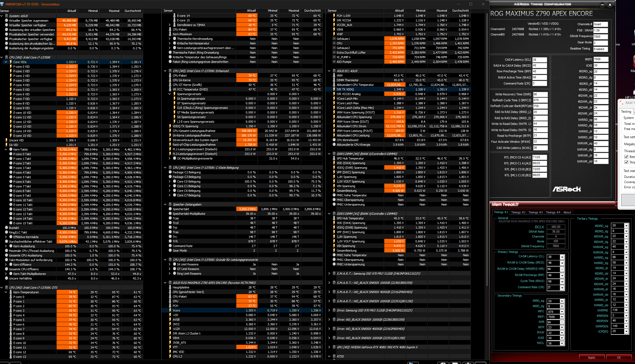The height and width of the screenshot is (364, 635).
Task: Click the fan icon of Gehäuse1 row
Action: click(x=334, y=39)
